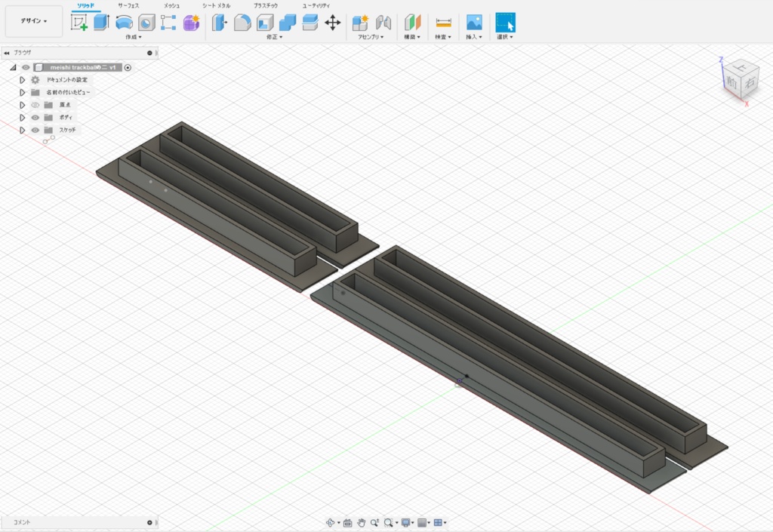The image size is (773, 532).
Task: Toggle visibility of root component meishi trackball
Action: [x=26, y=67]
